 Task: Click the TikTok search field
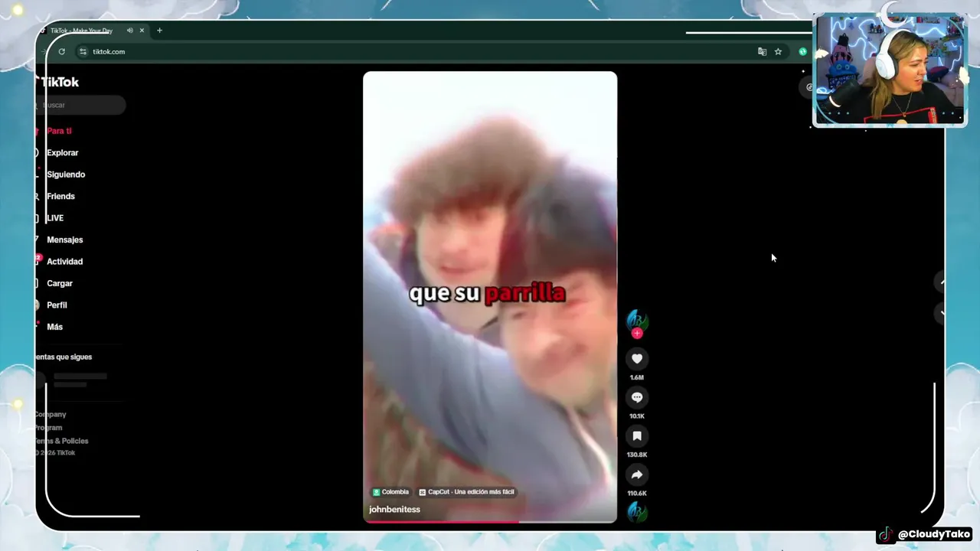(80, 105)
